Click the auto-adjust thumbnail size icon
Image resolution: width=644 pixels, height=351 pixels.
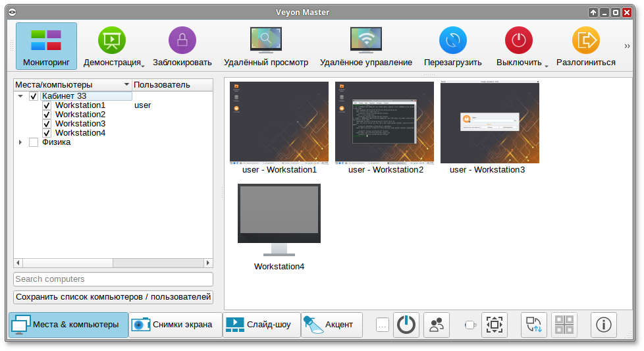click(x=494, y=325)
